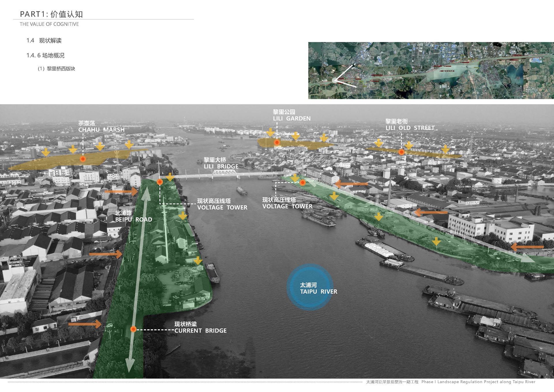This screenshot has width=554, height=392.
Task: Click the white circle on the satellite map
Action: pyautogui.click(x=335, y=80)
